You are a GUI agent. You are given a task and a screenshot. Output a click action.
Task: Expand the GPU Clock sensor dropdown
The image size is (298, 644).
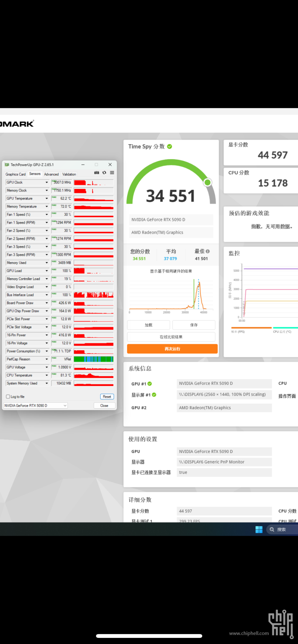(x=47, y=182)
